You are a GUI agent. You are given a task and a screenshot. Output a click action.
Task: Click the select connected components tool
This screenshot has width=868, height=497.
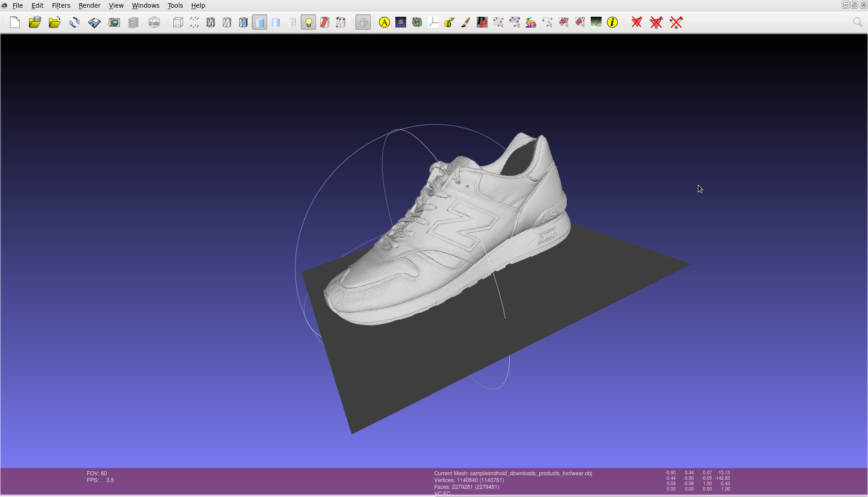498,22
